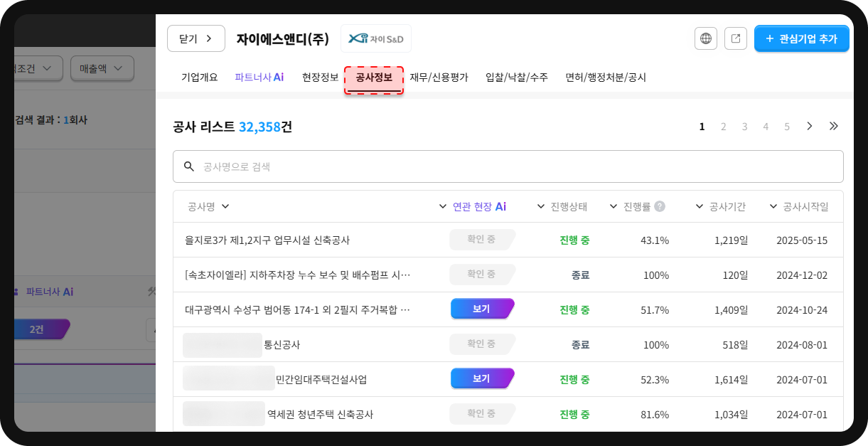Jump to last page double arrow
Viewport: 868px width, 446px height.
click(834, 127)
